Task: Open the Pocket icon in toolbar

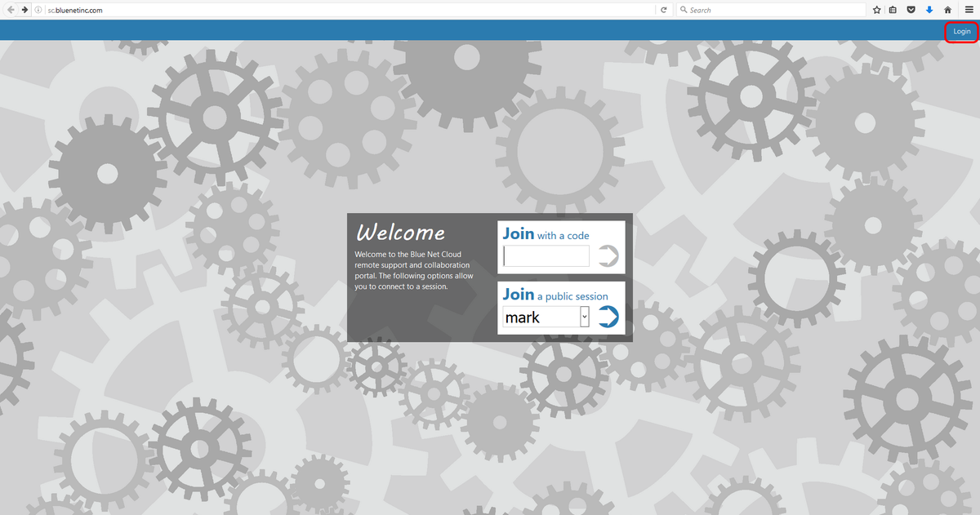Action: coord(911,10)
